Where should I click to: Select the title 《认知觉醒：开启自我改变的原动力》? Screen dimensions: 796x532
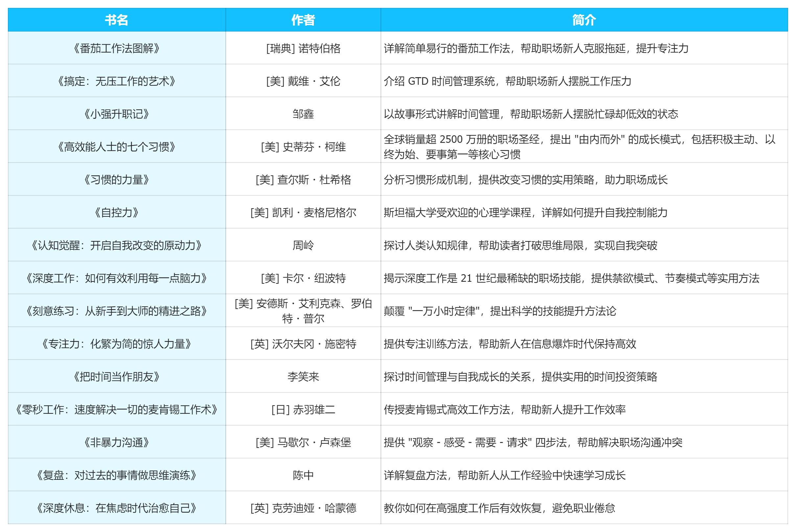tap(115, 245)
